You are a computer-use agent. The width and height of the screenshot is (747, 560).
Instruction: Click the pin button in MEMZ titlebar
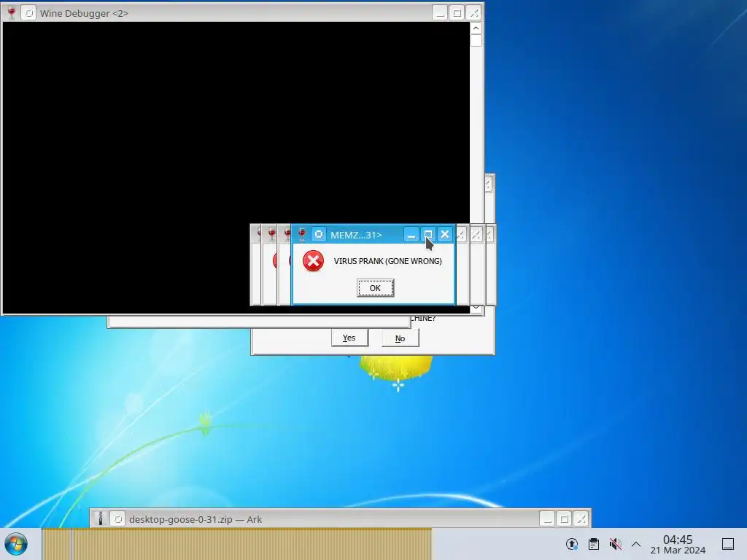(319, 234)
